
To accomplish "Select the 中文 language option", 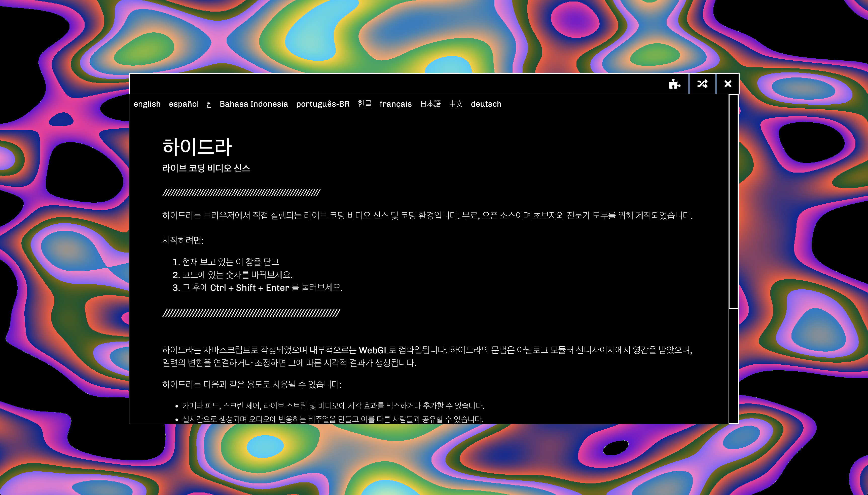I will point(456,104).
